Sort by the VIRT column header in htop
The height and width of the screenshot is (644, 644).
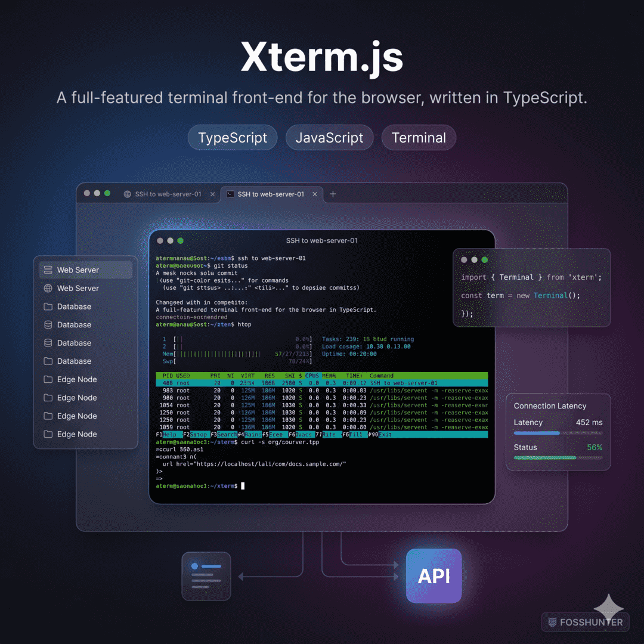coord(247,376)
